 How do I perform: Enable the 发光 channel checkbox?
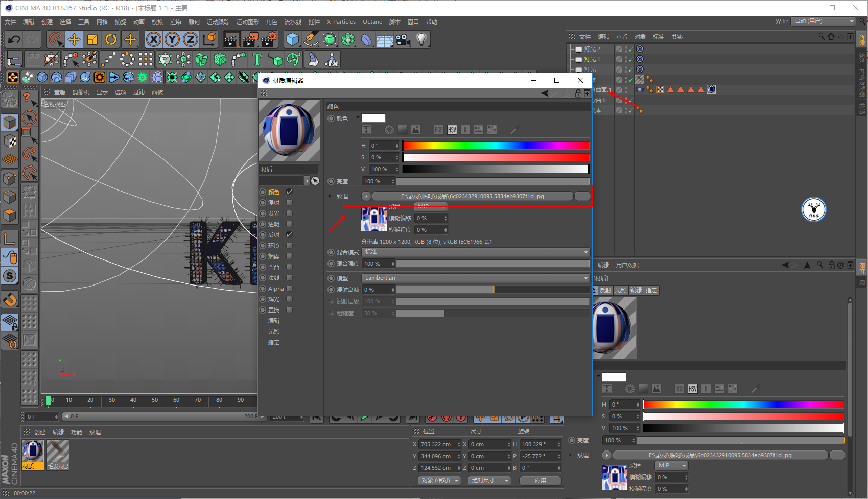(x=289, y=213)
